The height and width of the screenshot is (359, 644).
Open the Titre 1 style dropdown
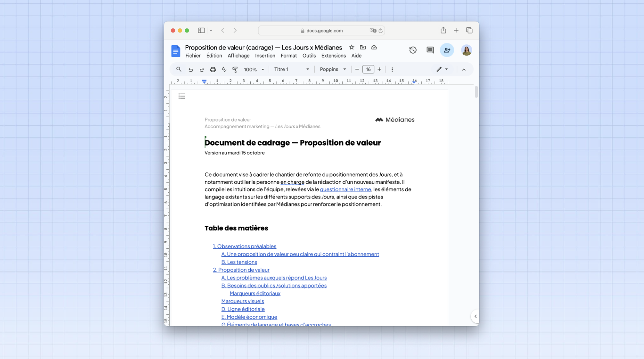(291, 70)
